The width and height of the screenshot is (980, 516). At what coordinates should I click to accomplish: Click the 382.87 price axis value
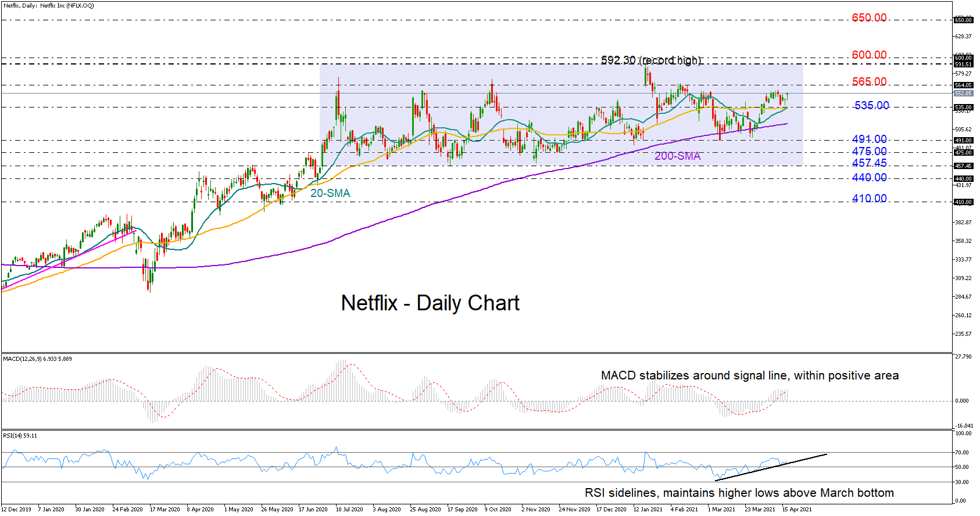coord(963,223)
